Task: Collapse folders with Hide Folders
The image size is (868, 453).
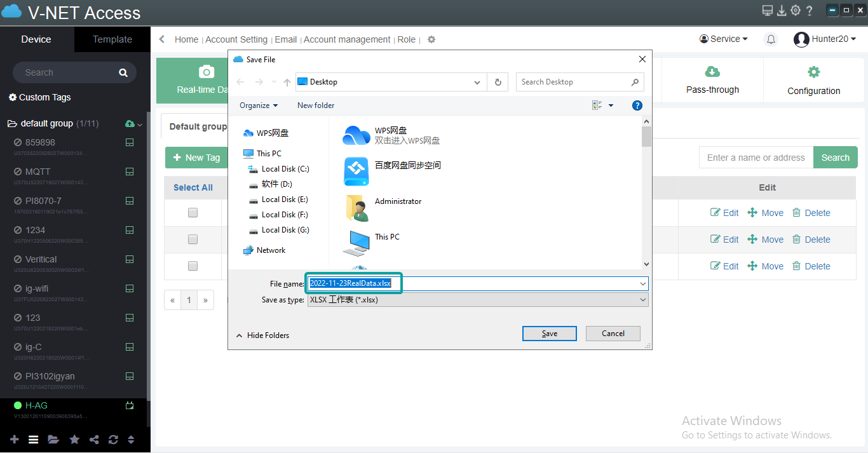Action: (x=262, y=335)
